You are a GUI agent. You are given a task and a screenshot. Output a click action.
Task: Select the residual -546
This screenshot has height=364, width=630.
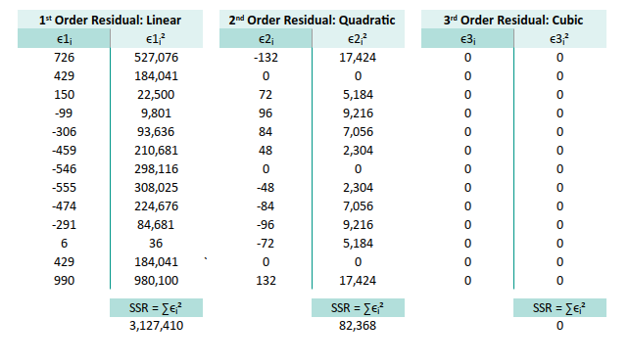point(65,169)
